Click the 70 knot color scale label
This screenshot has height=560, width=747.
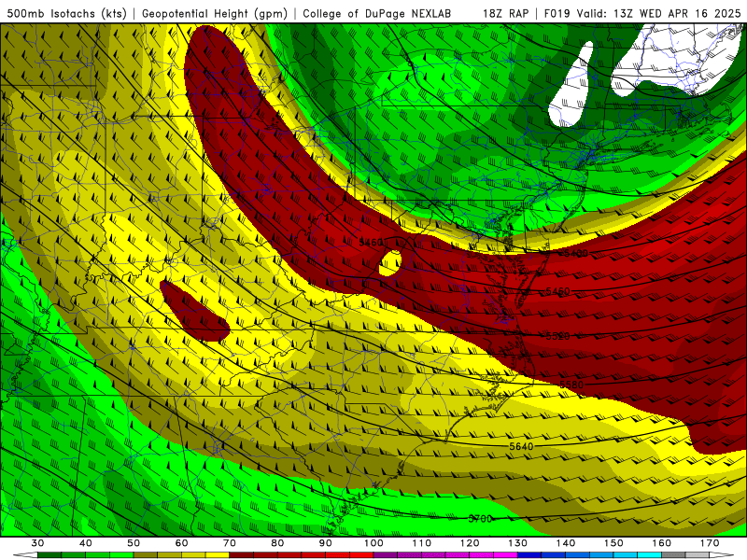point(230,543)
